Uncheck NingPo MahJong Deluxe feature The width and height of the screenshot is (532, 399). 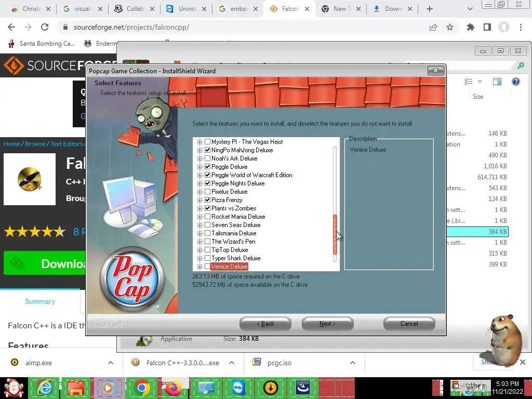tap(208, 150)
